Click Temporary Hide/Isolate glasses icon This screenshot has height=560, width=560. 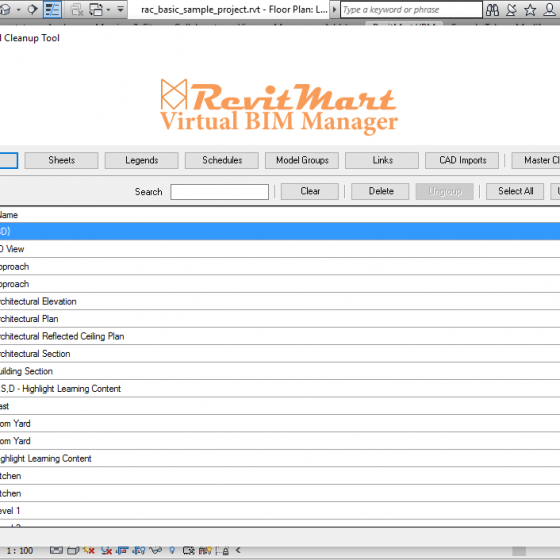pos(156,550)
